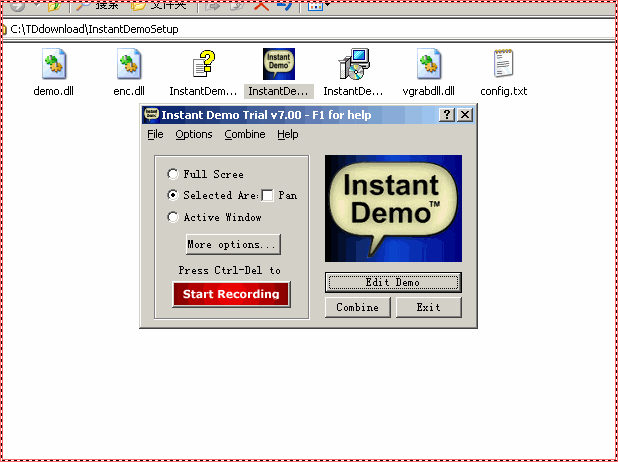Click the More options... button
Screen dimensions: 618x462
(x=233, y=244)
